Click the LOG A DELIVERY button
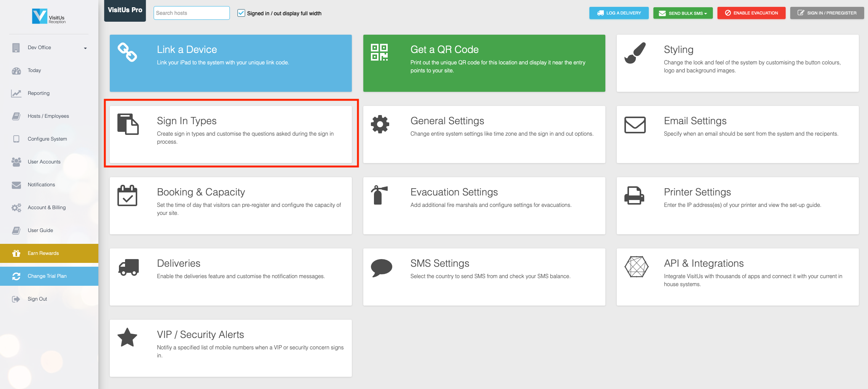Screen dimensions: 868x389 pyautogui.click(x=619, y=13)
